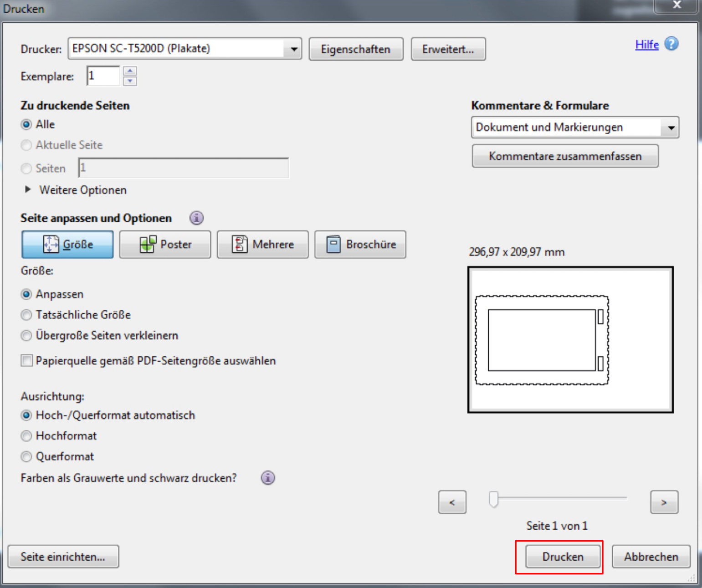
Task: Open info icon beside Seite anpassen und Optionen
Action: (197, 218)
